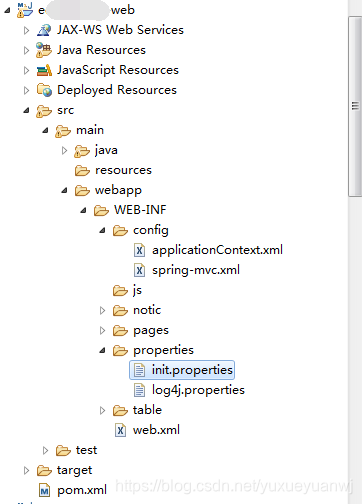Expand the pages folder
The image size is (362, 504).
pos(102,331)
